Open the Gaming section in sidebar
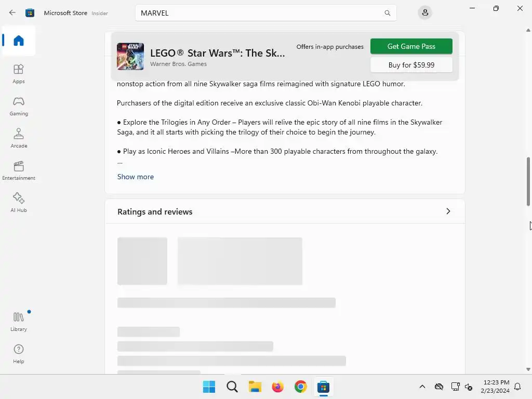This screenshot has height=399, width=532. 19,106
